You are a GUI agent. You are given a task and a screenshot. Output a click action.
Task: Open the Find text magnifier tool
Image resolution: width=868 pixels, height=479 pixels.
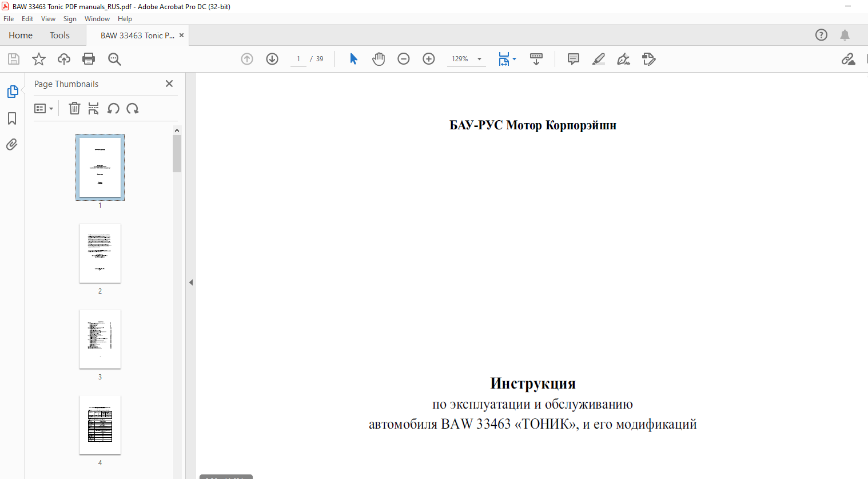pyautogui.click(x=114, y=59)
